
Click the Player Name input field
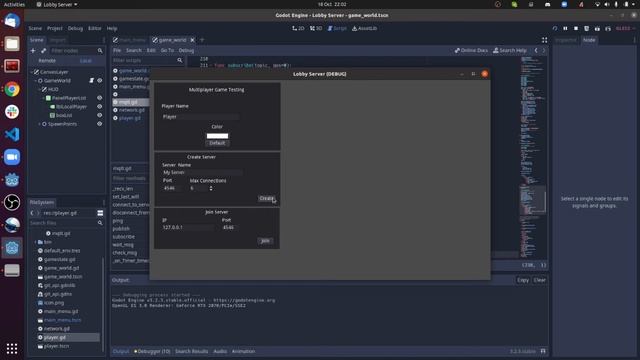200,117
